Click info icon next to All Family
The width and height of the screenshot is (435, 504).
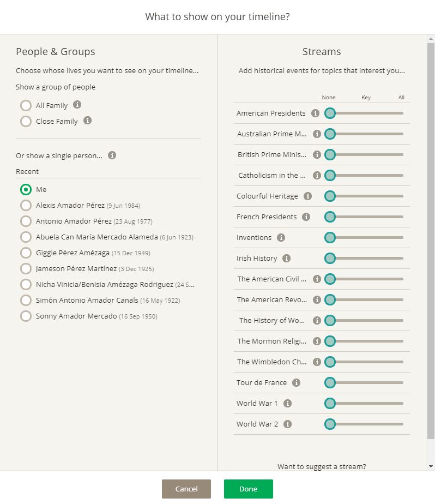click(x=77, y=105)
